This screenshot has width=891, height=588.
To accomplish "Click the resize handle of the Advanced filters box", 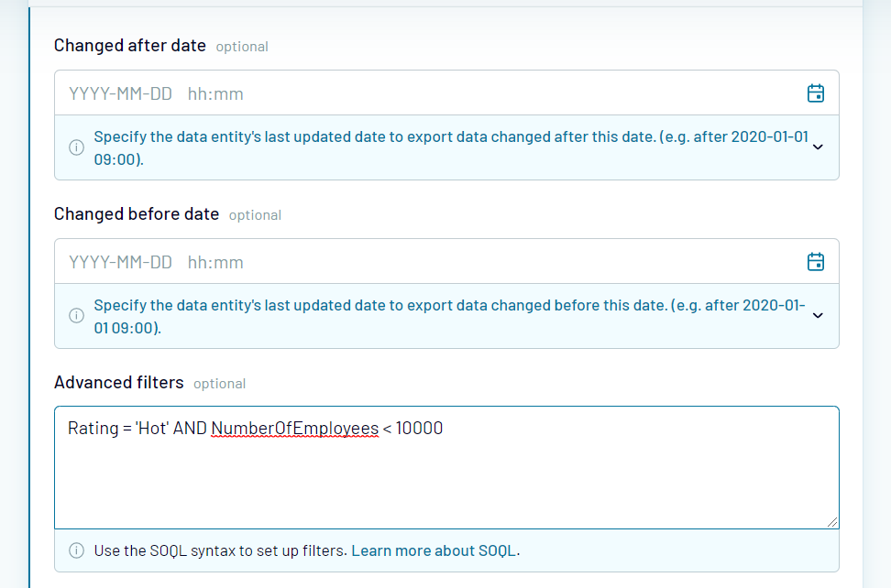I will click(x=832, y=522).
